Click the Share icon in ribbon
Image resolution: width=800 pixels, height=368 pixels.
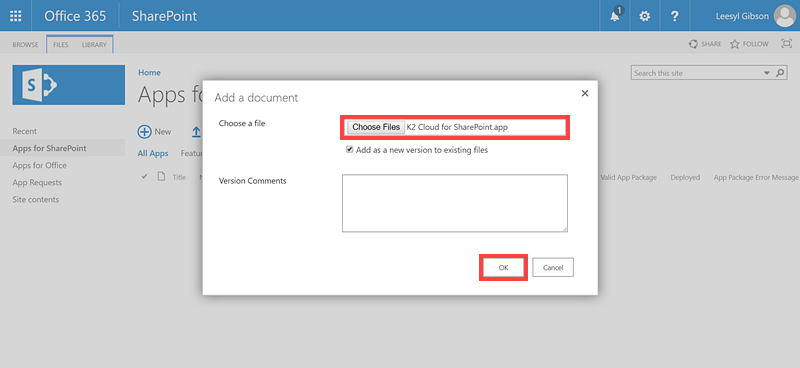pyautogui.click(x=693, y=44)
